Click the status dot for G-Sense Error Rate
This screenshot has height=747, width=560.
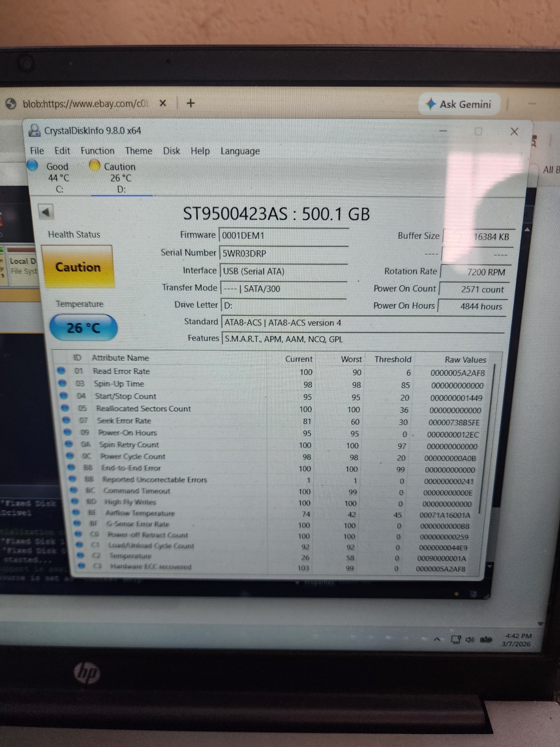77,523
